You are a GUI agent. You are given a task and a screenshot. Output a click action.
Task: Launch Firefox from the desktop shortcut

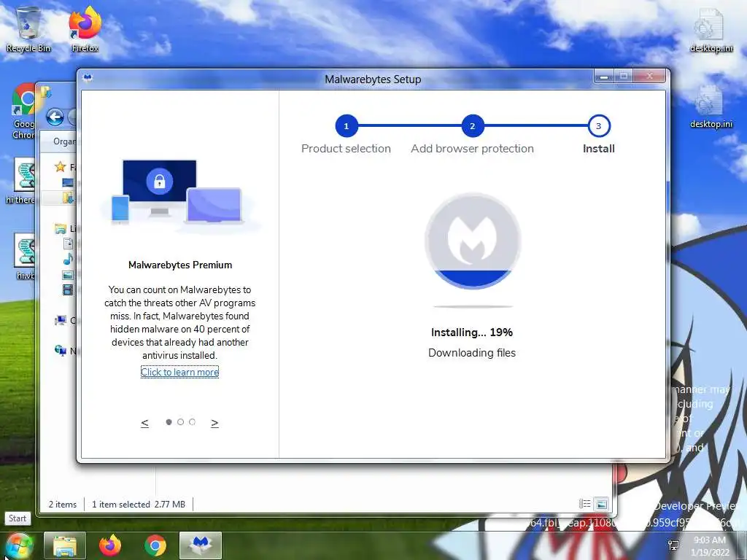pos(85,29)
